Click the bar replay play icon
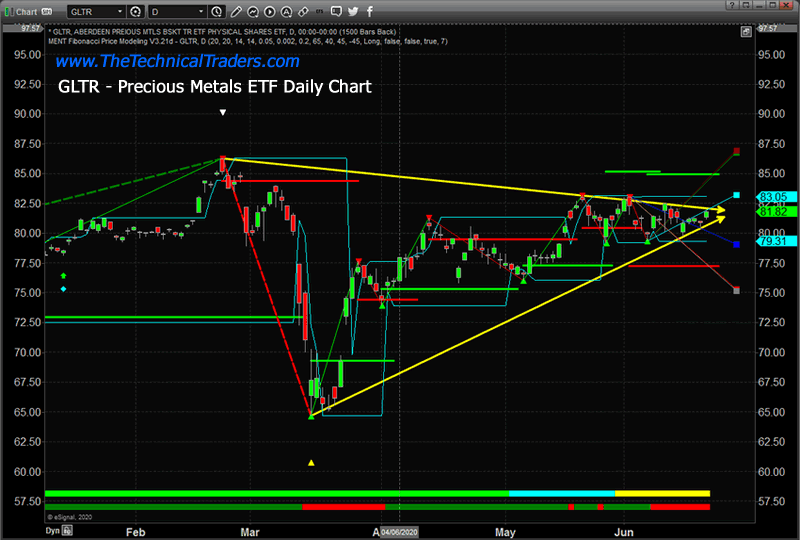 (x=269, y=11)
